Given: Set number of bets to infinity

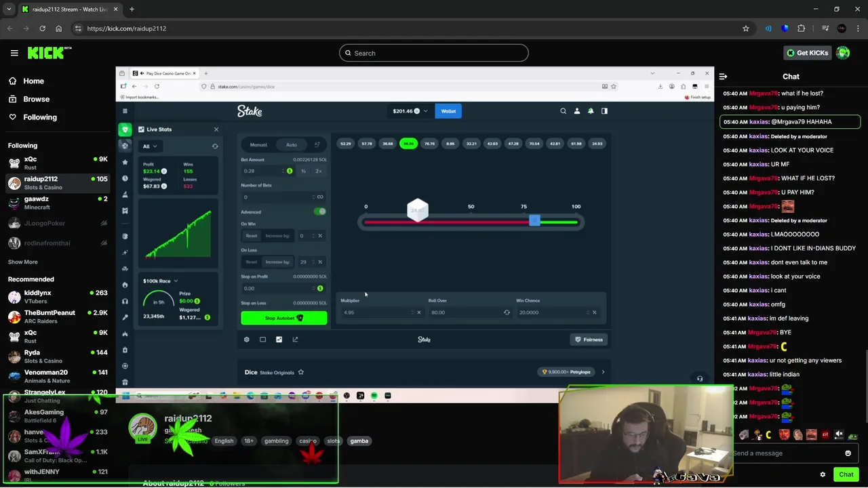Looking at the screenshot, I should (320, 197).
